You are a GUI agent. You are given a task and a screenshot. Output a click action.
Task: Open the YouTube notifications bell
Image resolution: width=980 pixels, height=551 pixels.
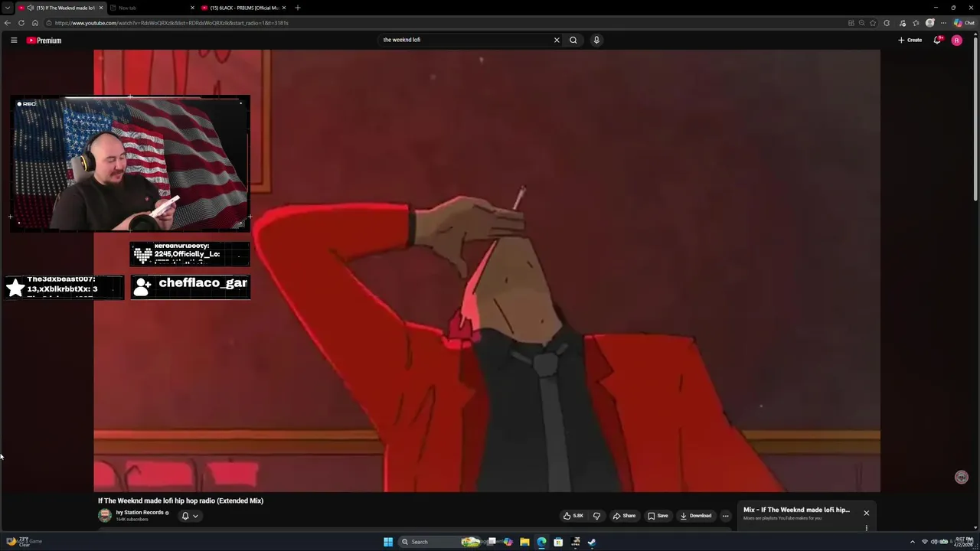[937, 40]
